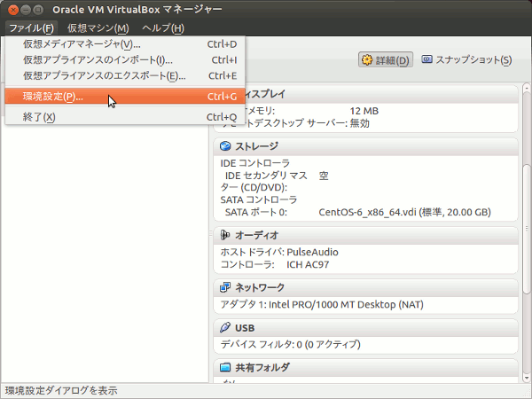The width and height of the screenshot is (532, 399).
Task: Click the Intel PRO/1000 MT Desktop adapter line
Action: point(321,304)
